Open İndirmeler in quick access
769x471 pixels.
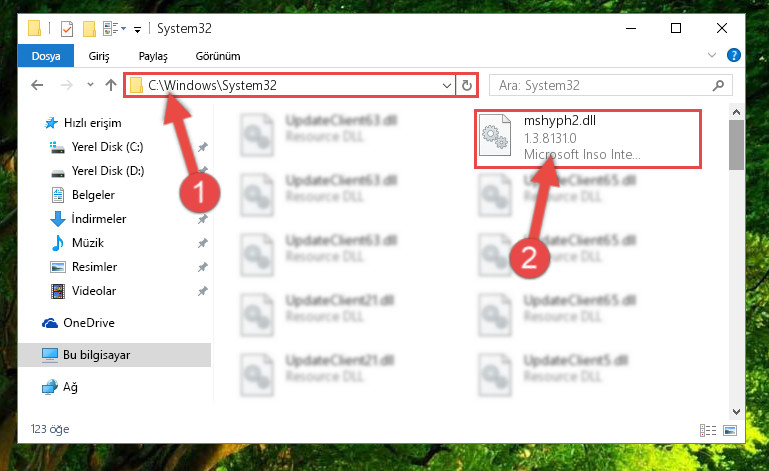99,219
